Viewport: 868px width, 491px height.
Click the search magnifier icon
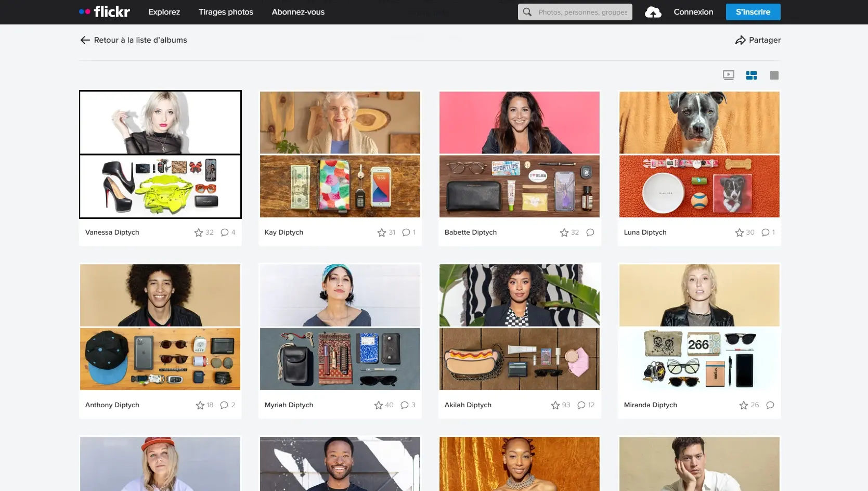pos(527,12)
